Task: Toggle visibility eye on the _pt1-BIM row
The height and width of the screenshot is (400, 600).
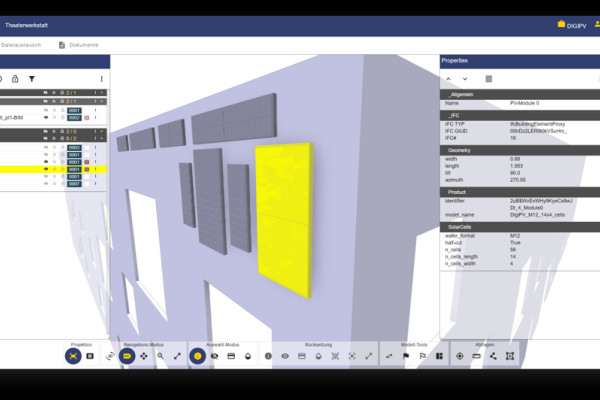Action: (x=46, y=118)
